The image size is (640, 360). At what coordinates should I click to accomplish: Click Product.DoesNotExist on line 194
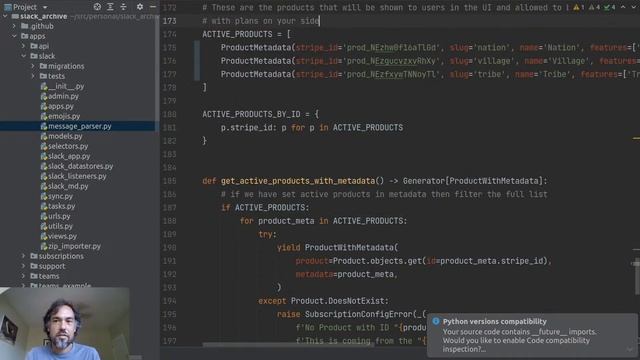point(339,301)
